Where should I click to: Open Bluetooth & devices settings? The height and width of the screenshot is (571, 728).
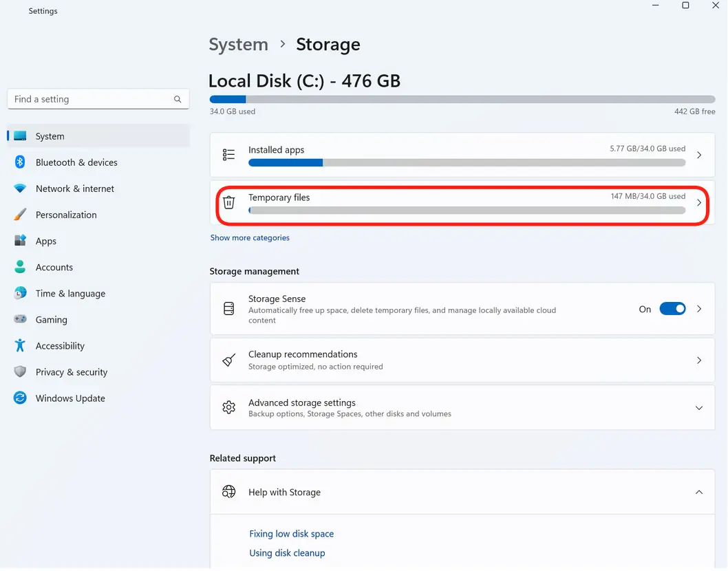[98, 162]
